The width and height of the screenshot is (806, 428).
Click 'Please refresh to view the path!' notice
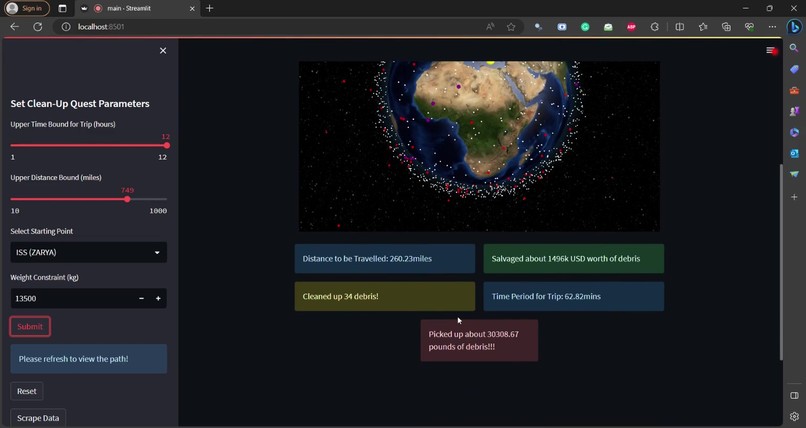click(88, 359)
